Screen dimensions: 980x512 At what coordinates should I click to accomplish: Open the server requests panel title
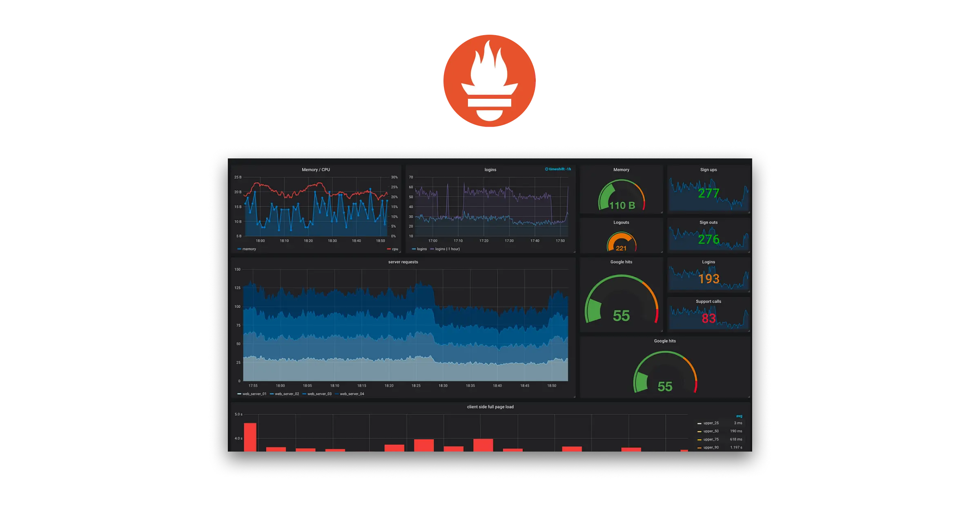pyautogui.click(x=403, y=262)
